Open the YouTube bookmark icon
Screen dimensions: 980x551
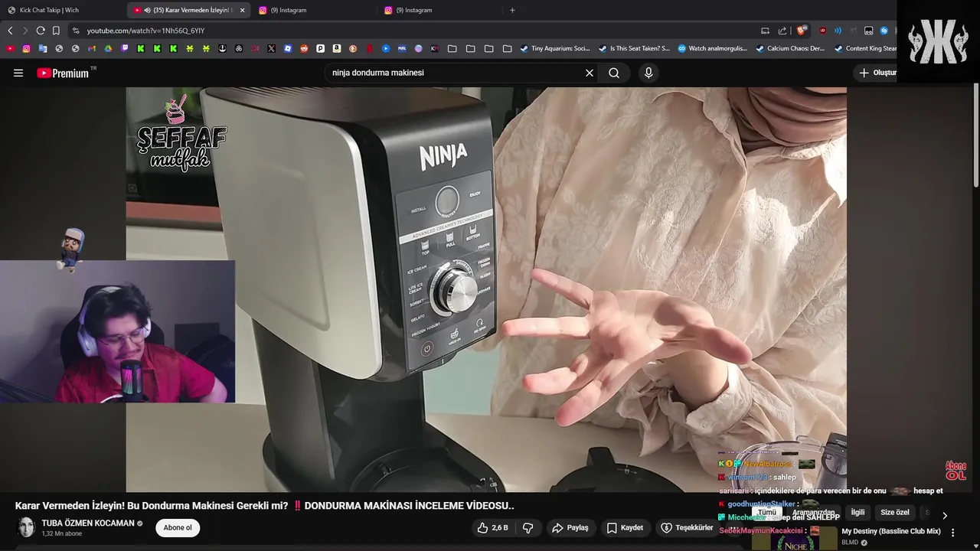click(x=10, y=48)
